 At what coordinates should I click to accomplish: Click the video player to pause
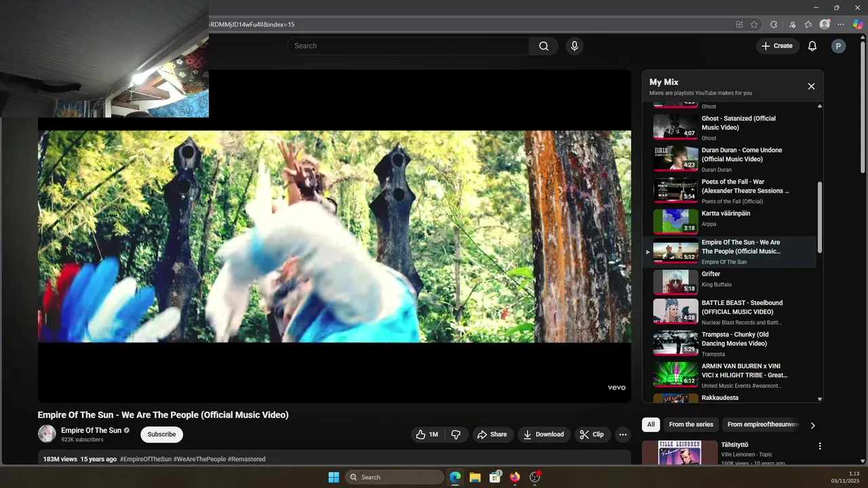[334, 237]
